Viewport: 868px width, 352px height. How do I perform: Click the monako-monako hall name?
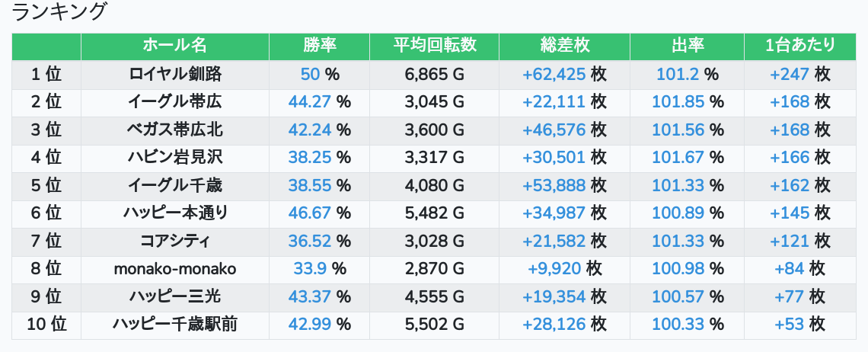coord(174,269)
